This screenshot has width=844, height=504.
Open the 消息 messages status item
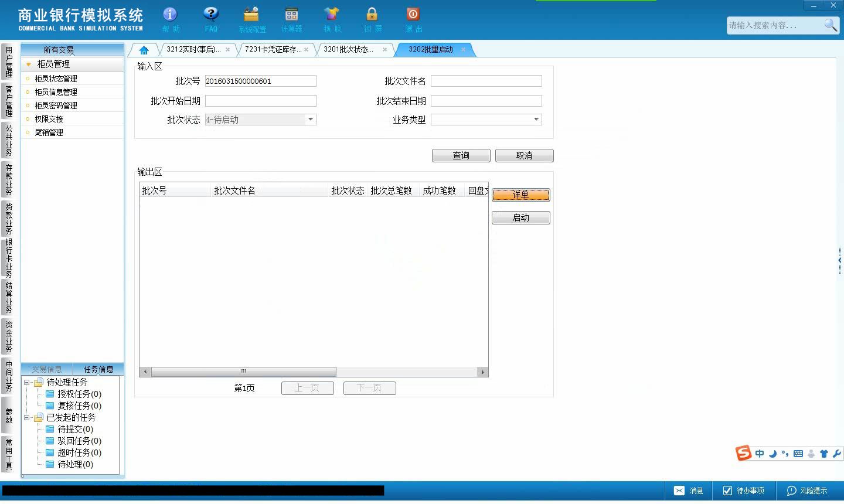pyautogui.click(x=689, y=491)
